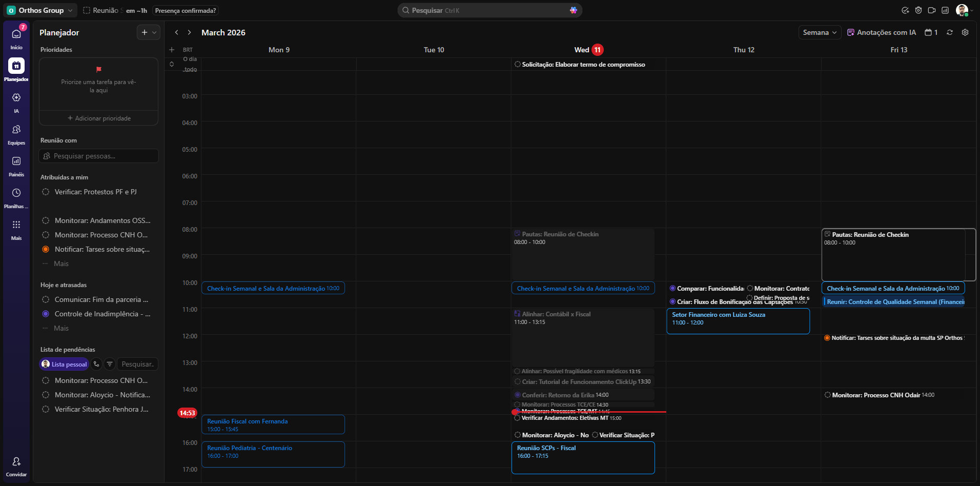Open the IA assistant in sidebar
Screen dimensions: 980x486
[x=16, y=98]
